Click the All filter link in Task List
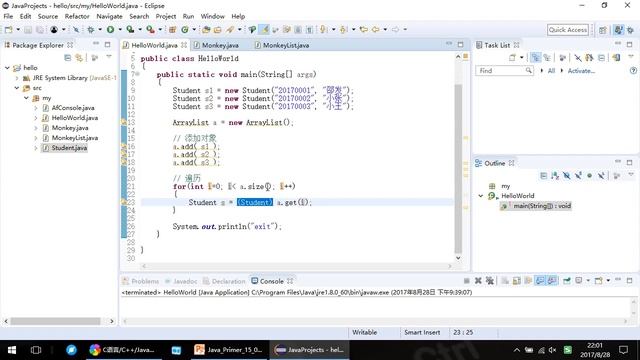640x360 pixels. [551, 71]
